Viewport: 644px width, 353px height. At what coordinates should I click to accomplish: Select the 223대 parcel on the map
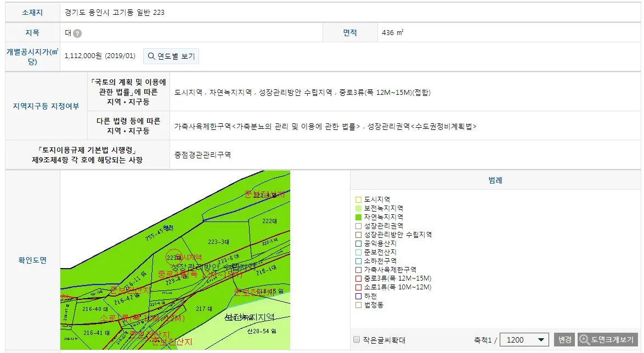pyautogui.click(x=174, y=257)
